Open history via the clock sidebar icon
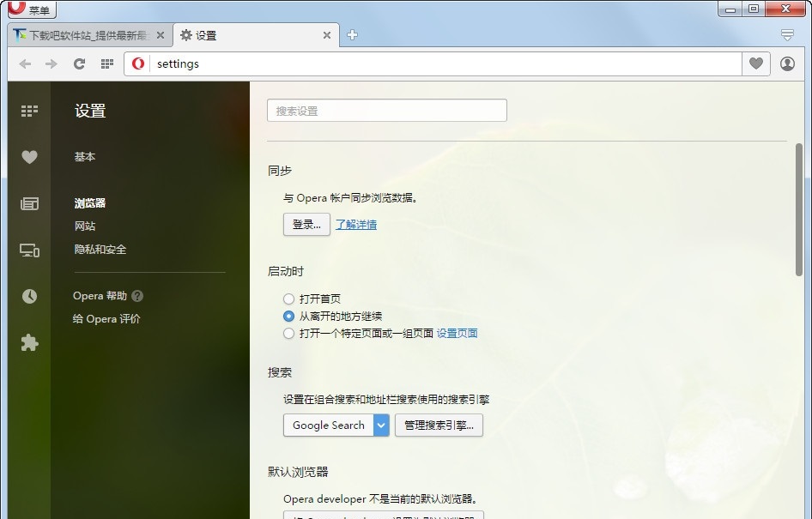The height and width of the screenshot is (519, 812). (29, 296)
